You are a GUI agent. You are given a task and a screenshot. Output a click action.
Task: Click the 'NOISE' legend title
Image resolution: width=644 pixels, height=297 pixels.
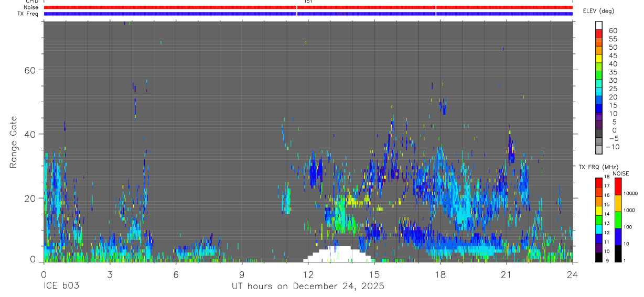pyautogui.click(x=621, y=173)
